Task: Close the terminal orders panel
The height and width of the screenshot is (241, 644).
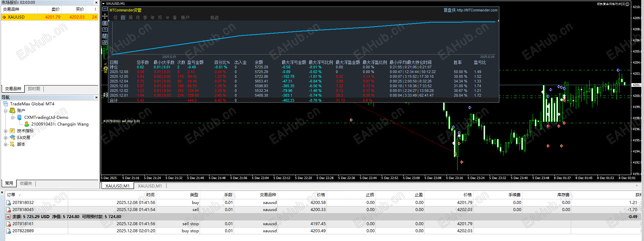Action: [x=2, y=193]
